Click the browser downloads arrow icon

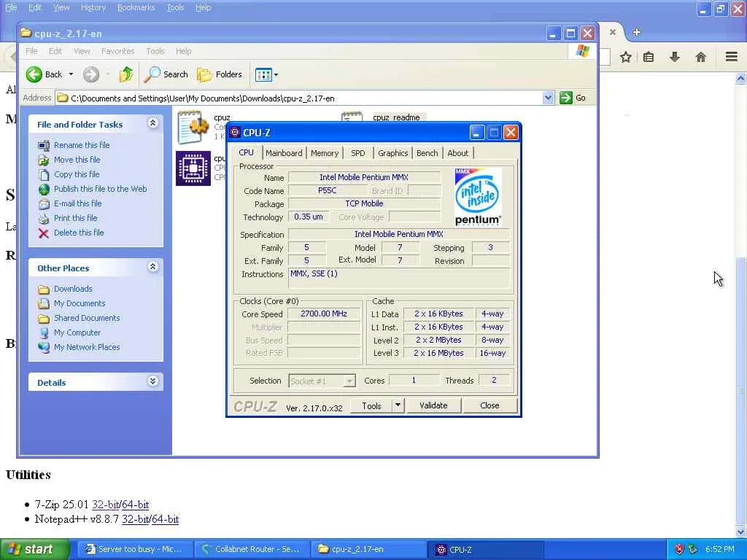pos(675,58)
